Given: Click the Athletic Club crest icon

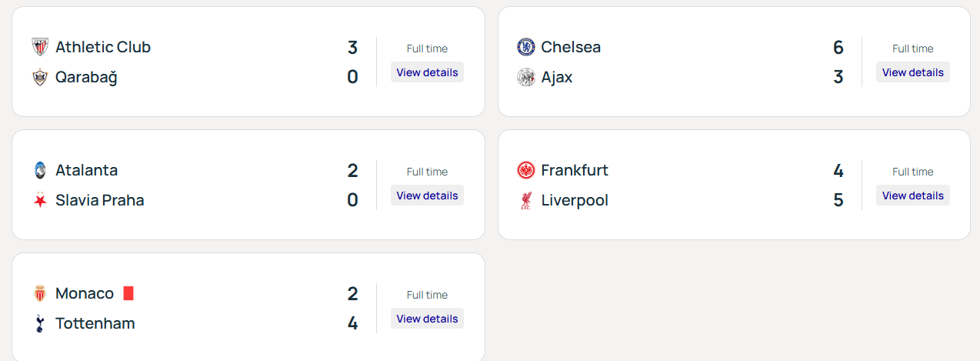Looking at the screenshot, I should pos(40,47).
